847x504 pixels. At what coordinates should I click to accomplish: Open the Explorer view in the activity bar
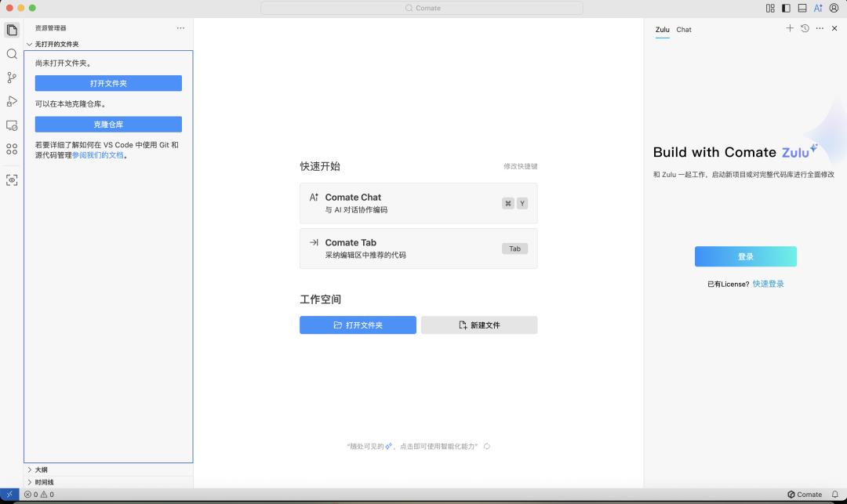tap(12, 30)
